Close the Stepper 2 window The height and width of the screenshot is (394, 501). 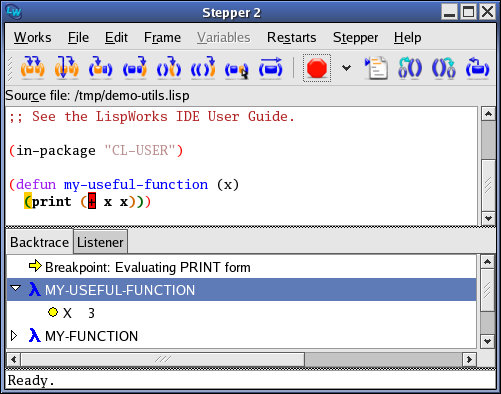point(487,12)
